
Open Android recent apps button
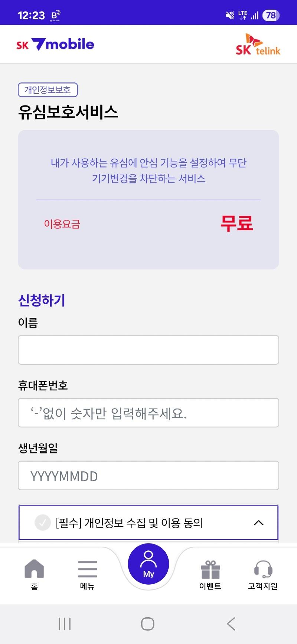click(65, 624)
